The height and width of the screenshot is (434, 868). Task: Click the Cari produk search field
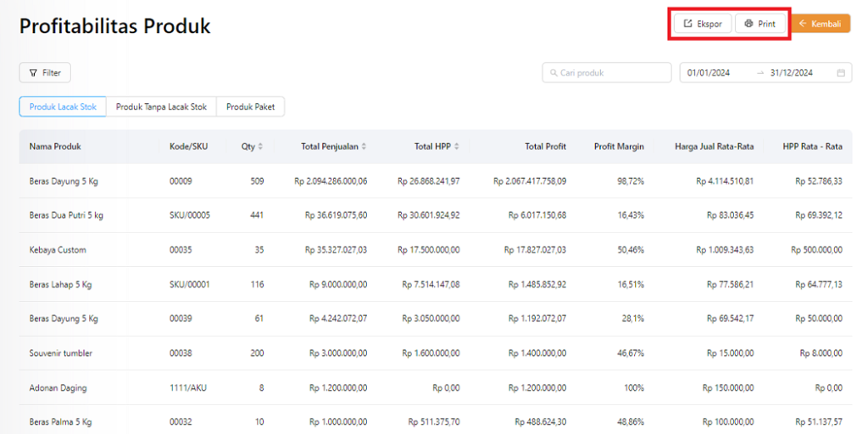point(607,73)
